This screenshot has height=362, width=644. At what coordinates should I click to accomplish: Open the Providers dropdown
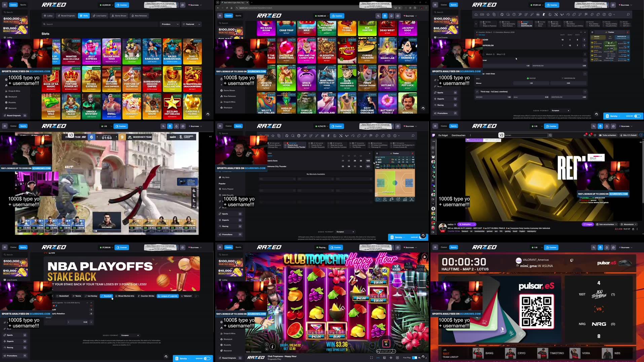pos(169,24)
